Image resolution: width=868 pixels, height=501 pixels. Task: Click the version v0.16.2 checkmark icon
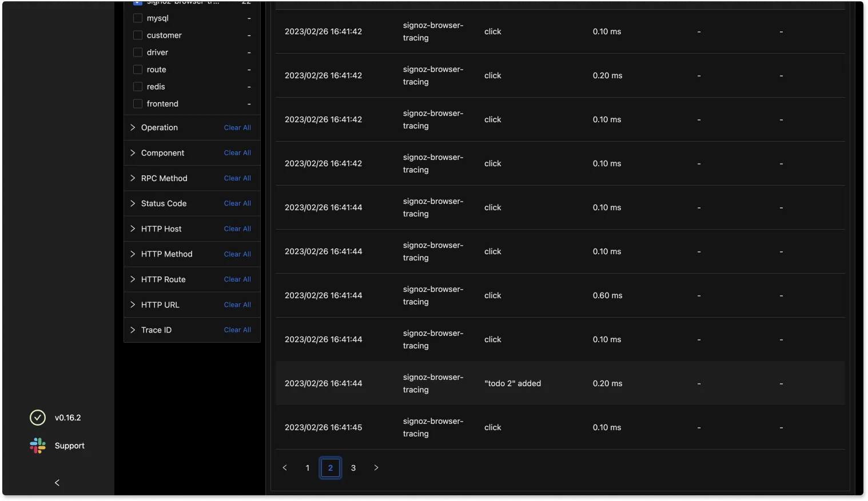click(x=38, y=418)
